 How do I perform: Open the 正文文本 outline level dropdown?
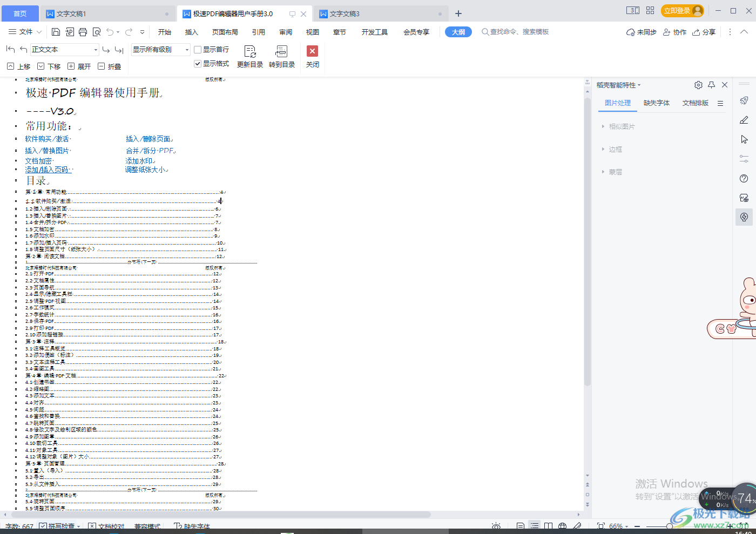tap(65, 50)
